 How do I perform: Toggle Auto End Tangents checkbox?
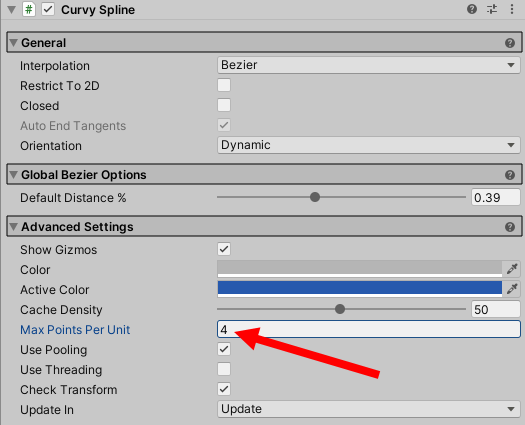224,125
